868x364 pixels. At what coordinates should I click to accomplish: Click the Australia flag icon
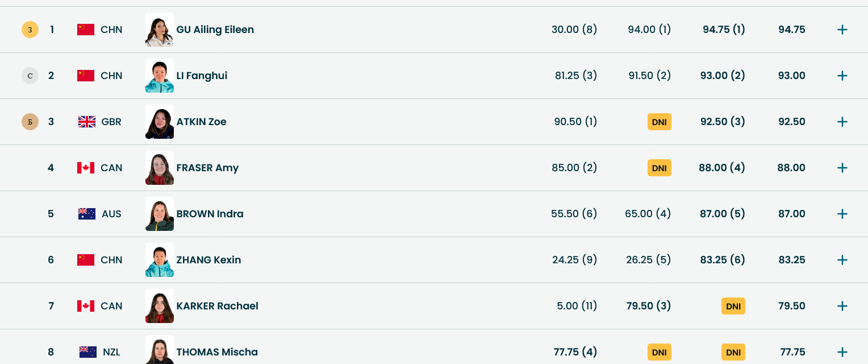(x=87, y=214)
